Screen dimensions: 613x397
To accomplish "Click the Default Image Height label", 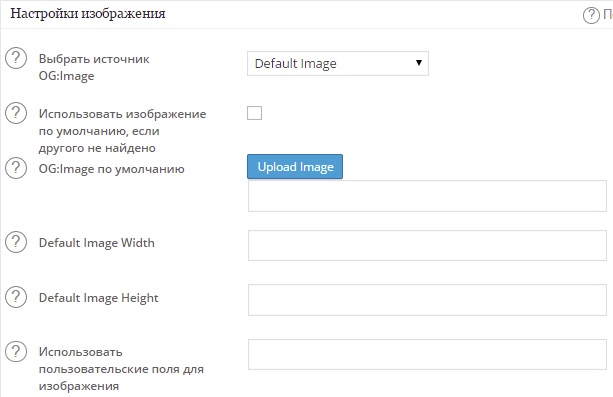I will pos(99,298).
